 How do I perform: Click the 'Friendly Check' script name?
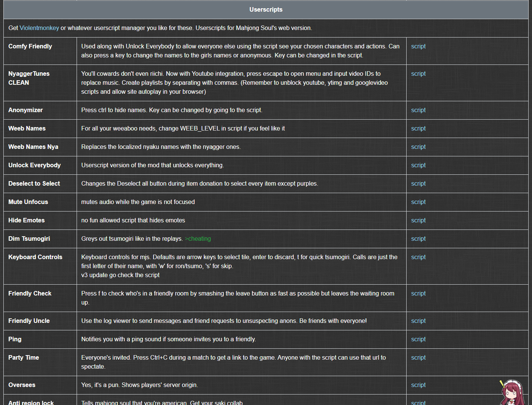pos(30,293)
